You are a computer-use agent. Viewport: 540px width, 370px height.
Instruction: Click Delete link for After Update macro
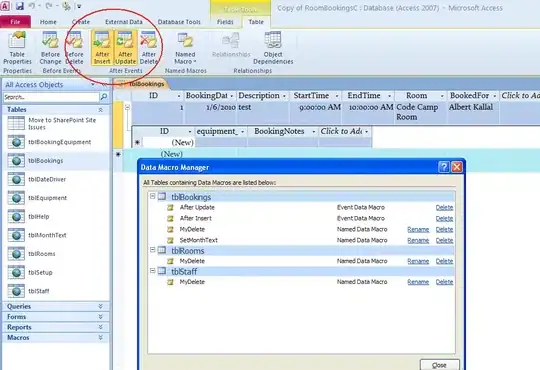[x=444, y=208]
